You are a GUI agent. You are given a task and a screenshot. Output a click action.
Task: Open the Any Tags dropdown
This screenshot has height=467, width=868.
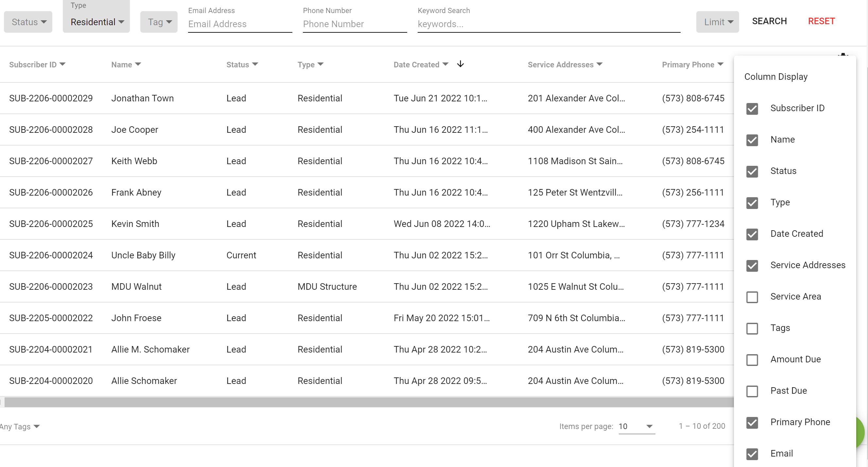20,426
